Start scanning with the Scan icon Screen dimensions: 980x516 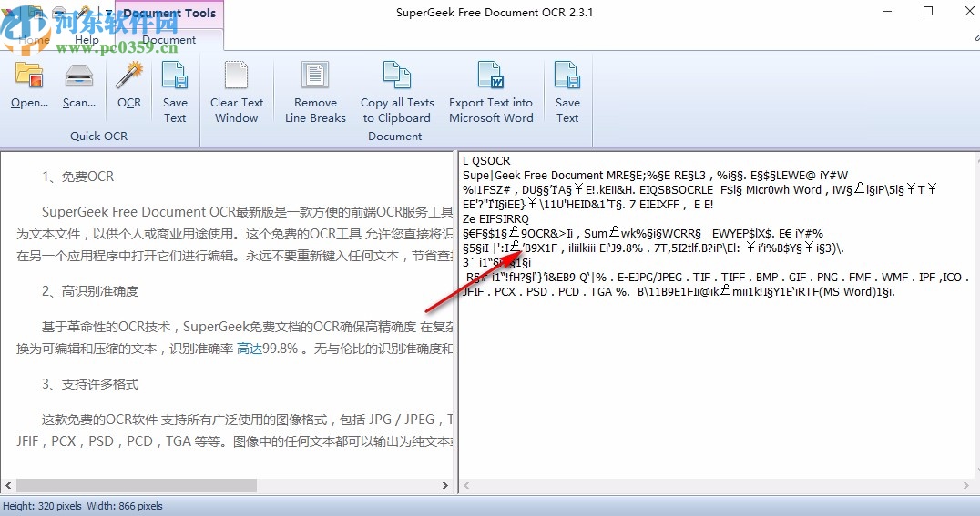pos(78,85)
